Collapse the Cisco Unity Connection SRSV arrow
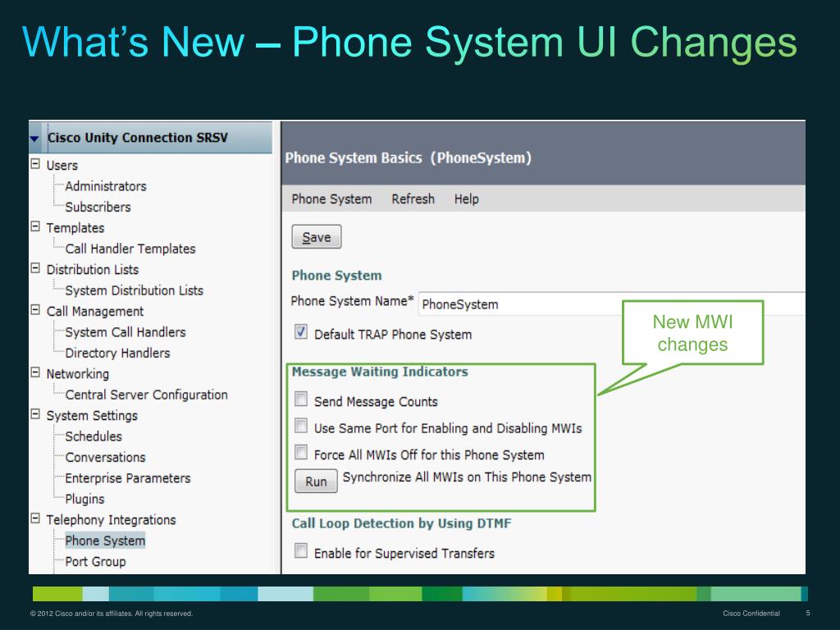The width and height of the screenshot is (840, 630). click(34, 139)
